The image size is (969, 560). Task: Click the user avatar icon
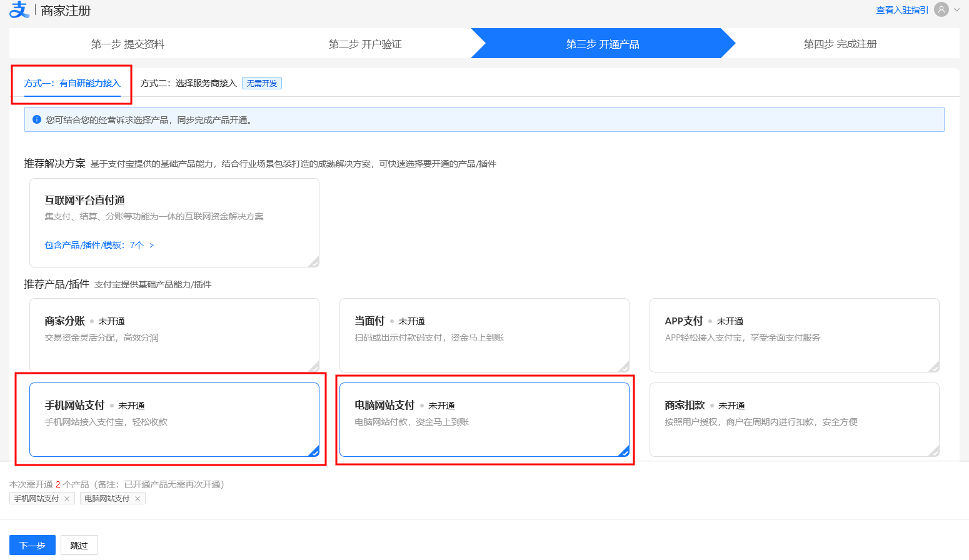(x=941, y=9)
